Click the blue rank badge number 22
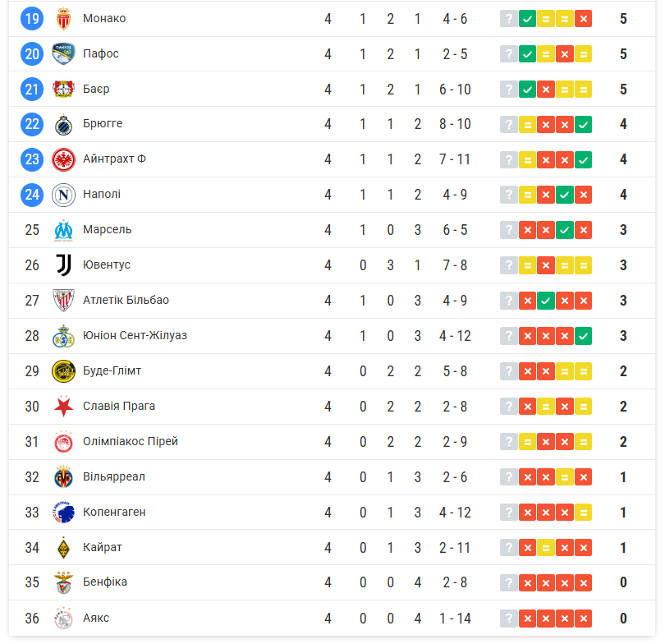 point(32,124)
